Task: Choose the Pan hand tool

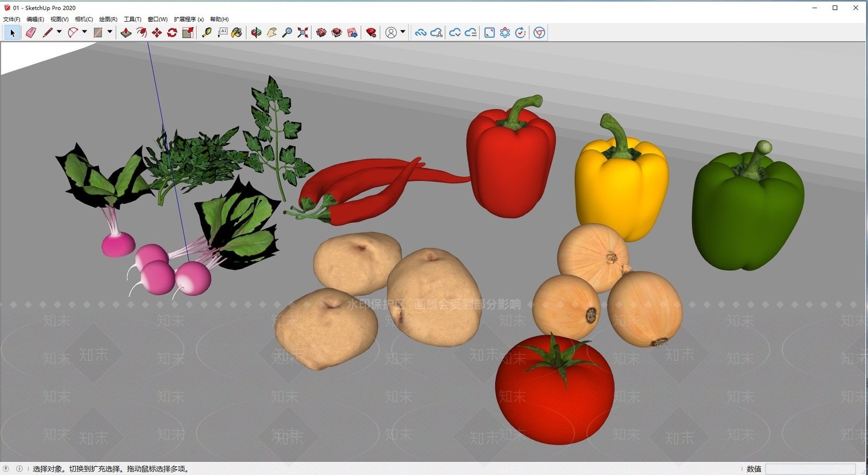Action: coord(272,33)
